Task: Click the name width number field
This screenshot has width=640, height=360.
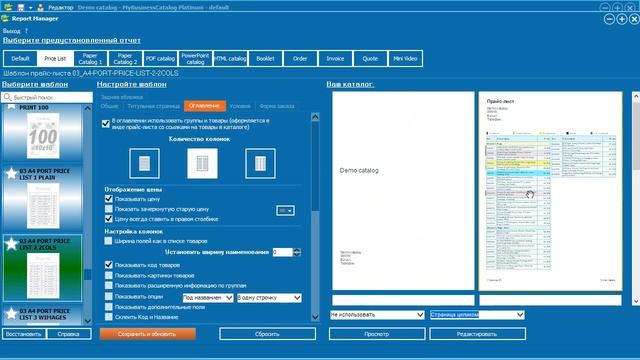Action: 282,252
